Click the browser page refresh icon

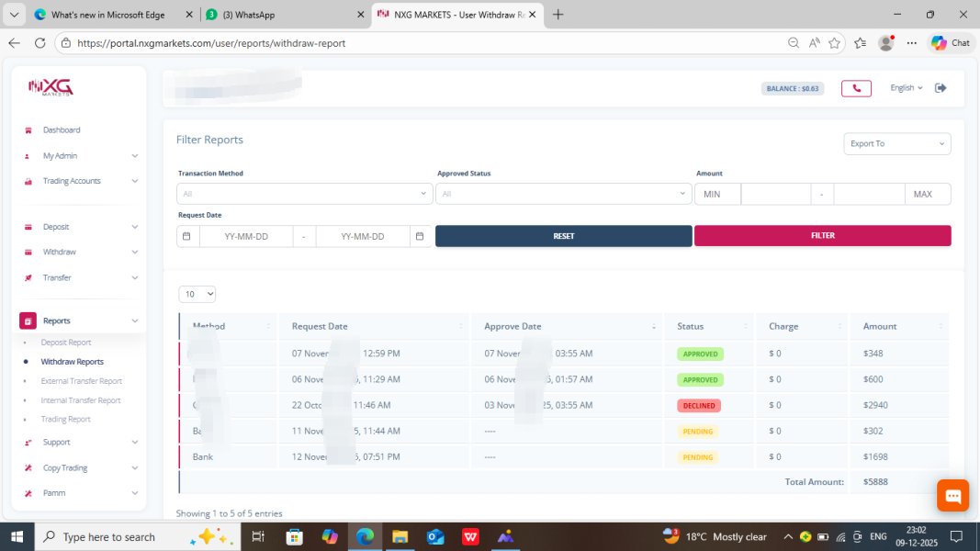pyautogui.click(x=39, y=43)
